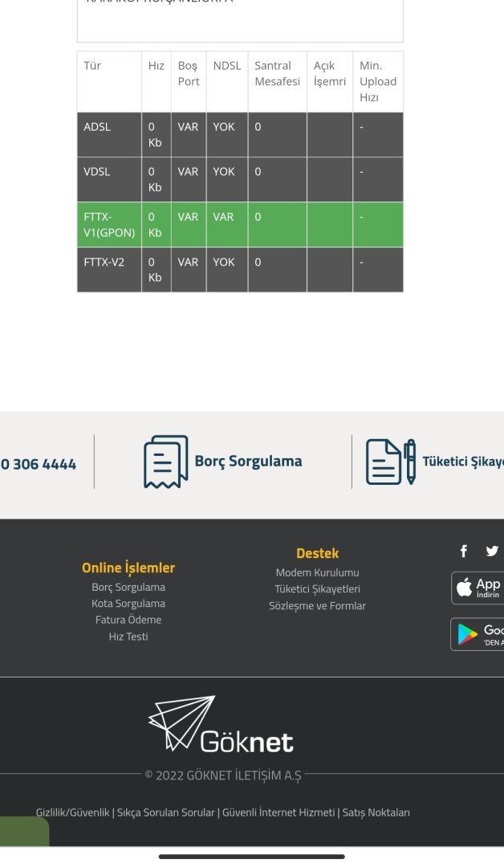
Task: Click the Destek heading
Action: 317,553
